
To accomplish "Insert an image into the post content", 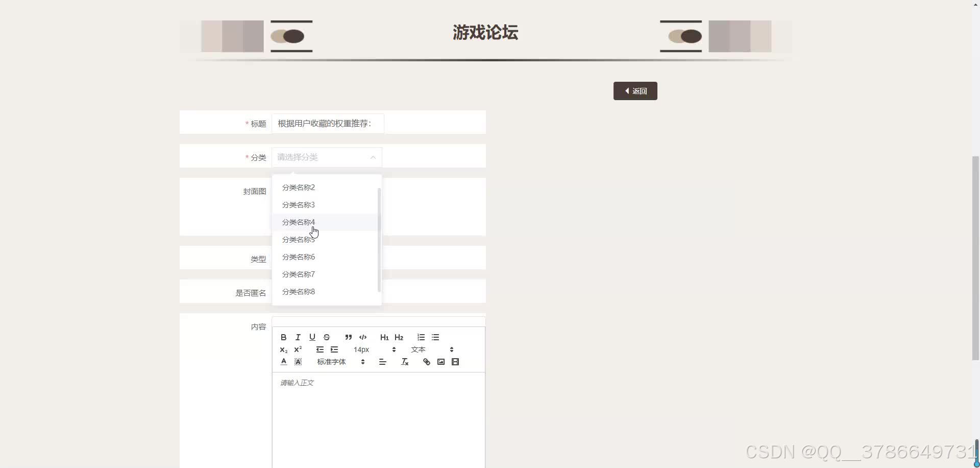I will (440, 362).
